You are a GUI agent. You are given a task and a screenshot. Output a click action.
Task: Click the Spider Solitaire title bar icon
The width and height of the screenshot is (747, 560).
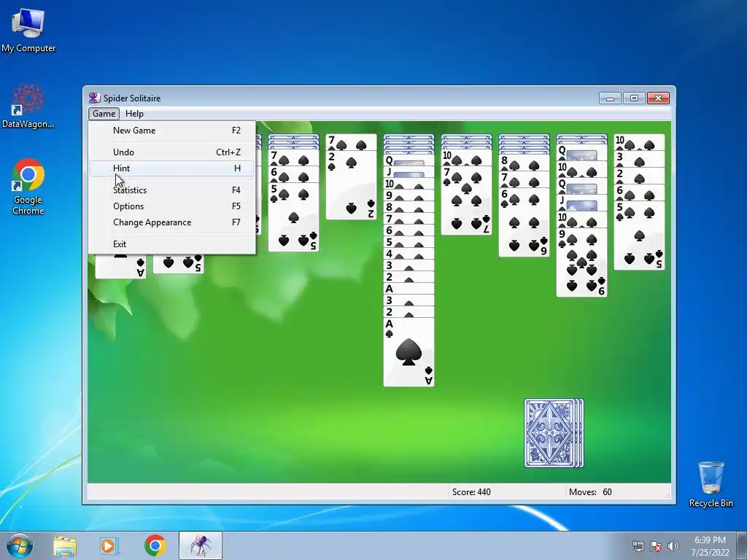coord(94,98)
